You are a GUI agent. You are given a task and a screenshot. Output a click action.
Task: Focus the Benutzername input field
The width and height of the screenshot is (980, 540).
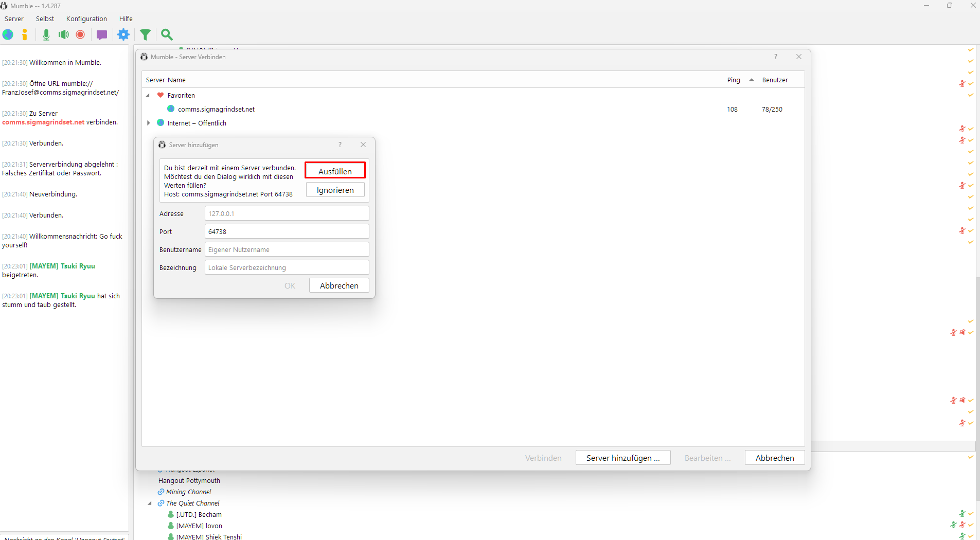click(287, 249)
